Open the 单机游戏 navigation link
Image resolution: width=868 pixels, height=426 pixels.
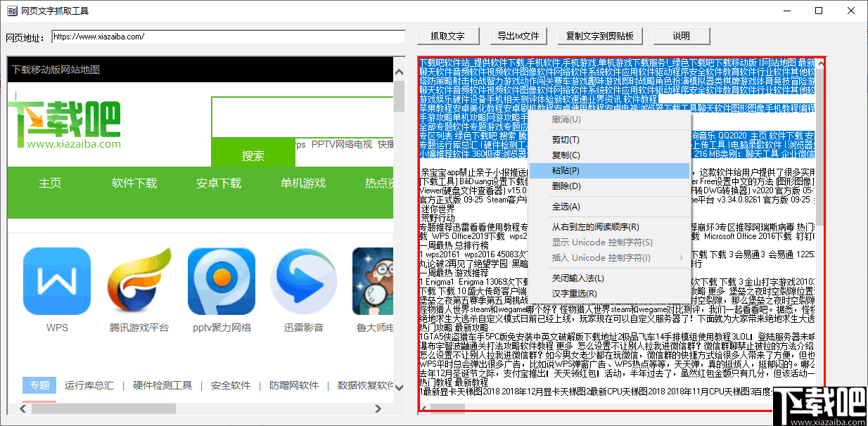303,183
